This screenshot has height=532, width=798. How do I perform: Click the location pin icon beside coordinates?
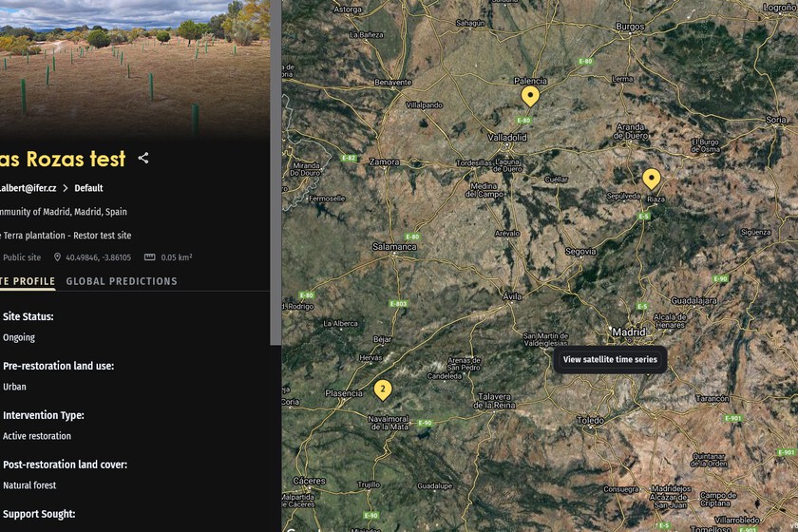point(58,257)
